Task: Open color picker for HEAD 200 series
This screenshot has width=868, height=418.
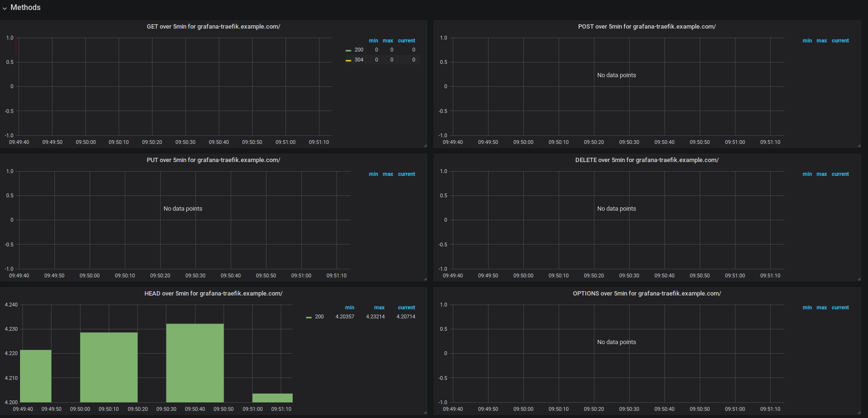Action: coord(309,317)
